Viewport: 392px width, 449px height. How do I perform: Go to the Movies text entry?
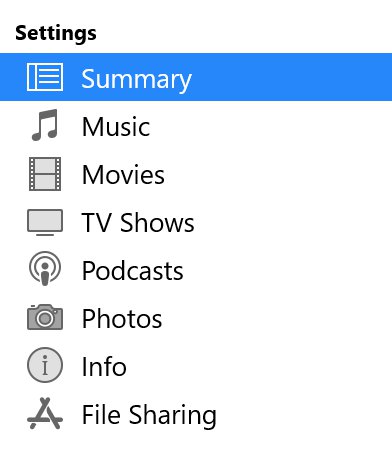click(123, 175)
